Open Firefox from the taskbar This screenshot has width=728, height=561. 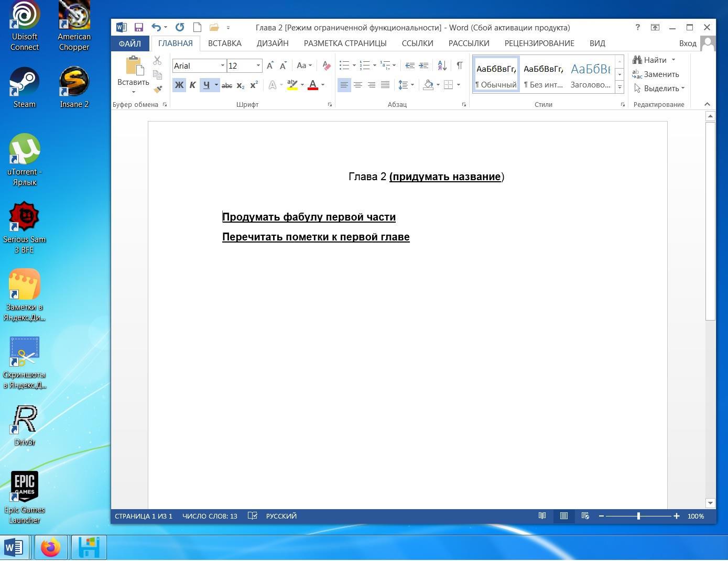tap(51, 548)
